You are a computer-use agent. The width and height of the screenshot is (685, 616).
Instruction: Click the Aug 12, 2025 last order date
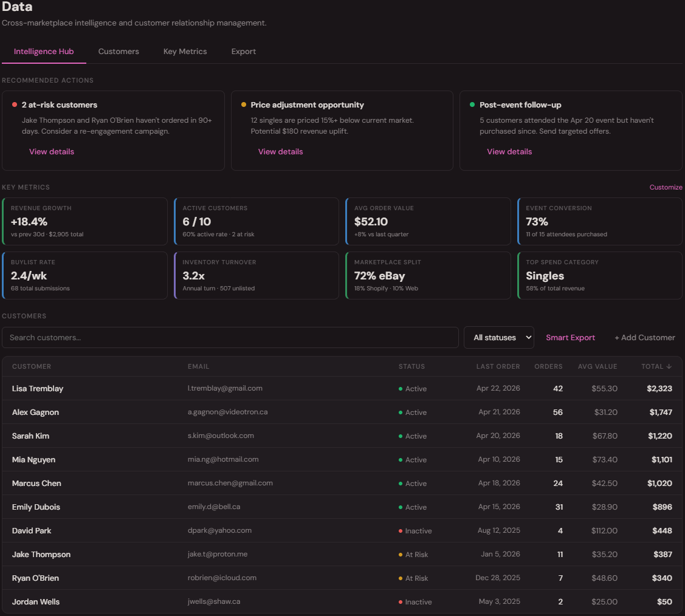click(x=498, y=530)
